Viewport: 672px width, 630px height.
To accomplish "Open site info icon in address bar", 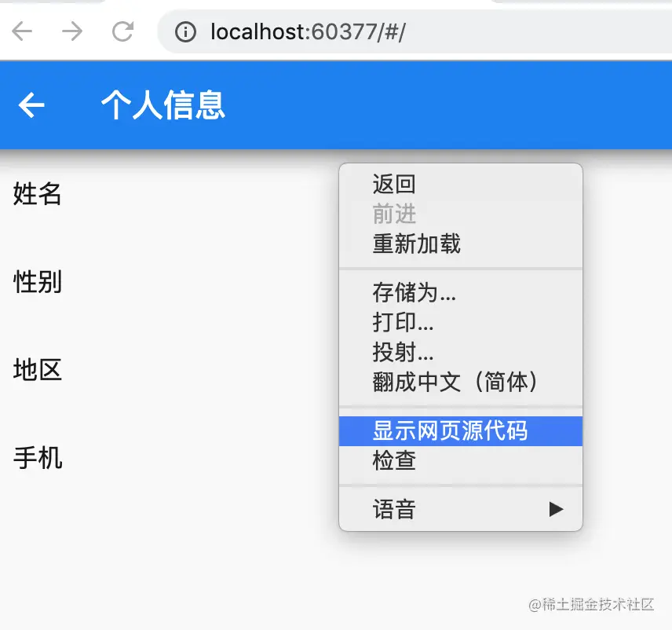I will pyautogui.click(x=185, y=31).
